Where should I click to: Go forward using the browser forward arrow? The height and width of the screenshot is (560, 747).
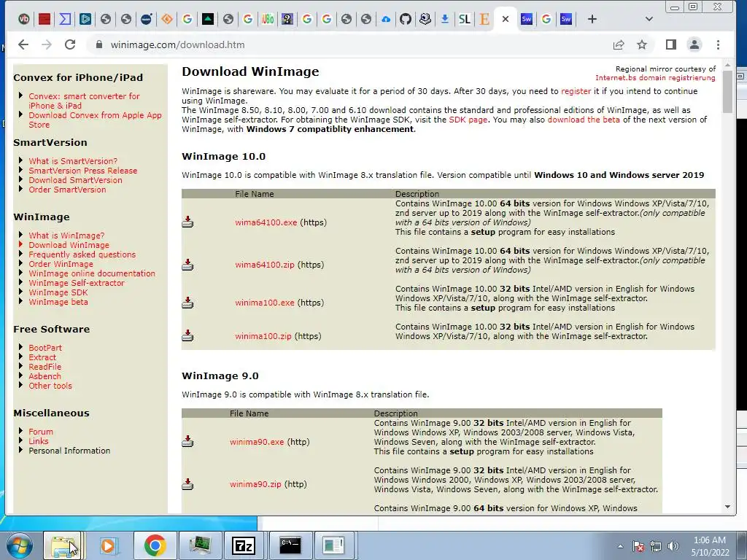point(46,44)
